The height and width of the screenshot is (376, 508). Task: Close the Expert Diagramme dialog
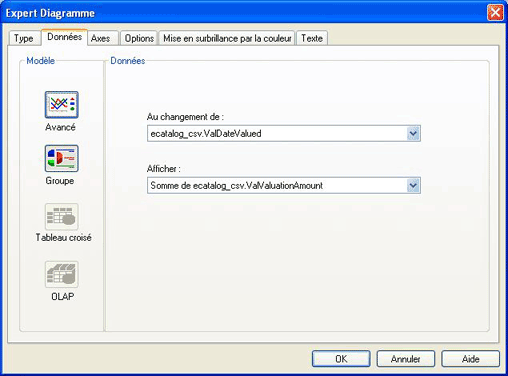[x=495, y=13]
